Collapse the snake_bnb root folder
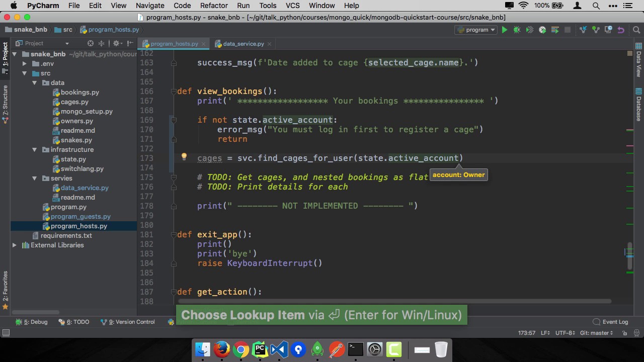 (15, 54)
